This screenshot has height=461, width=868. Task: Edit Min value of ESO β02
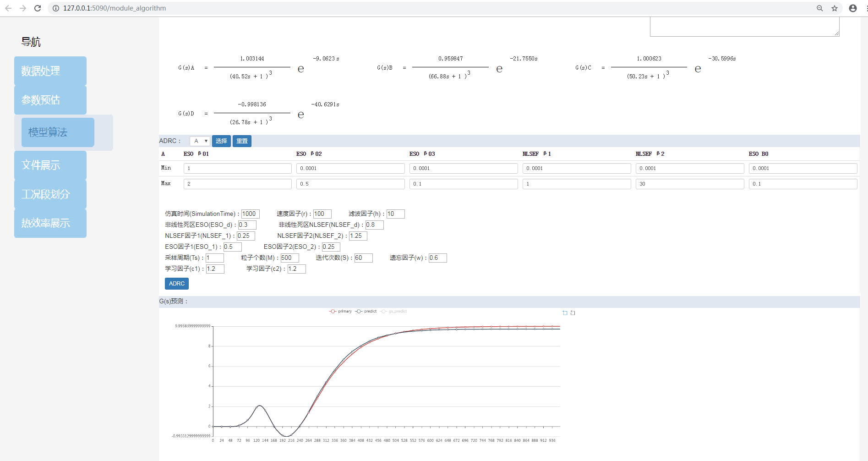(x=350, y=168)
